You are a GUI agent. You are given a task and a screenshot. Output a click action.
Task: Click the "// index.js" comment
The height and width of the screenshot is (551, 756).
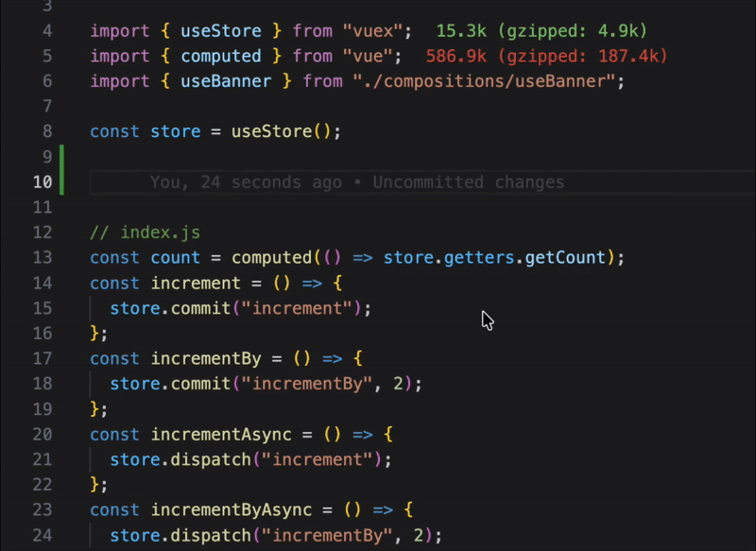click(x=146, y=232)
